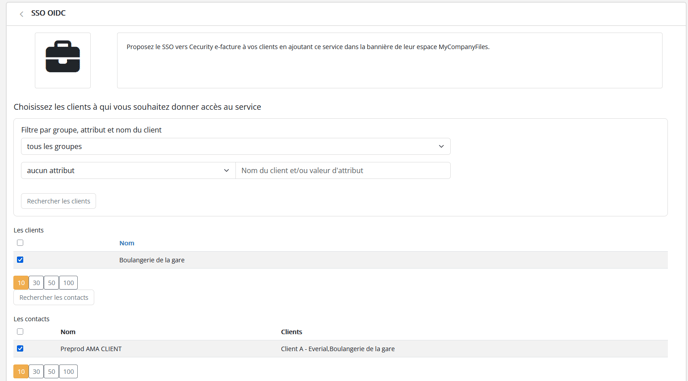Go back using the SSO OIDC arrow
688x381 pixels.
click(21, 14)
